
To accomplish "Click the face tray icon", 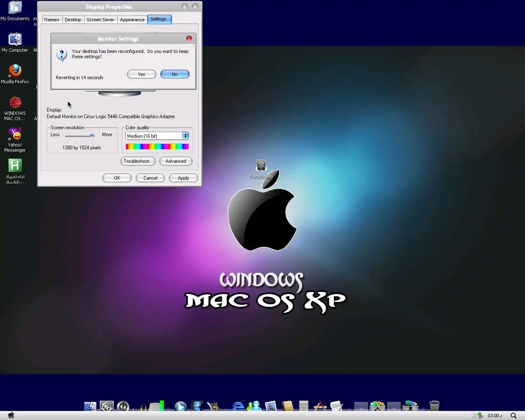I will (x=473, y=415).
